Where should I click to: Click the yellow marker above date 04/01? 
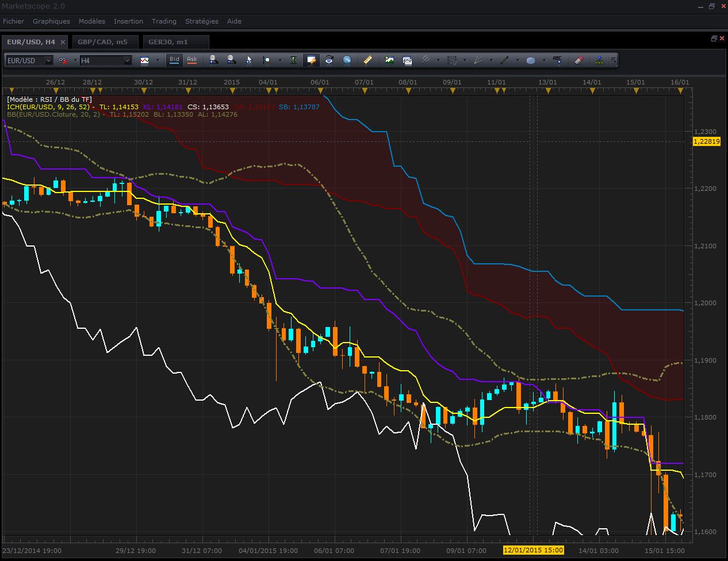[x=268, y=90]
